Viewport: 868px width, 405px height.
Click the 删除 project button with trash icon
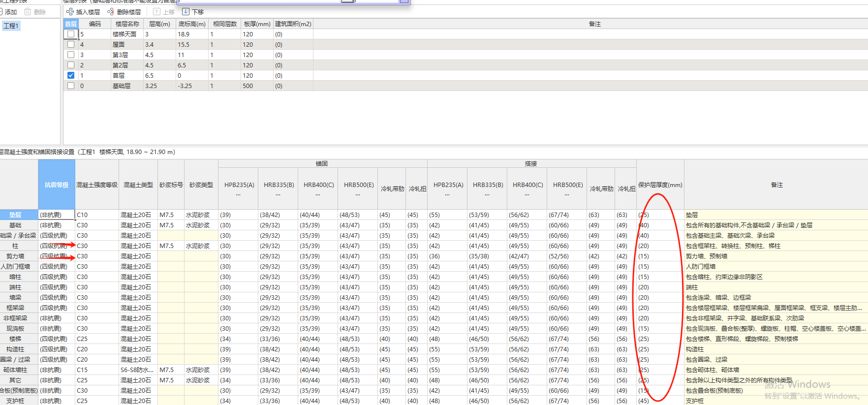pyautogui.click(x=35, y=12)
